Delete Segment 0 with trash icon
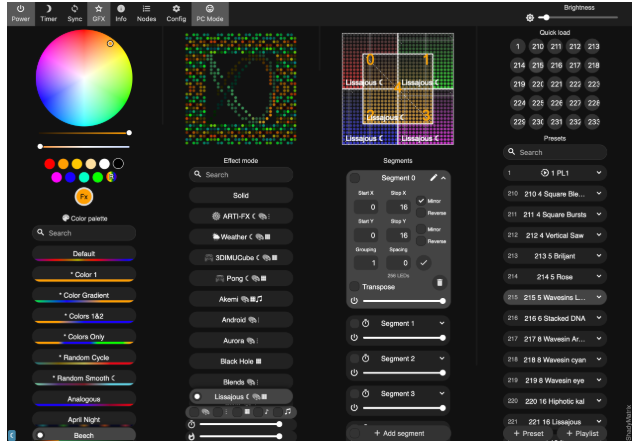633x442 pixels. tap(438, 284)
